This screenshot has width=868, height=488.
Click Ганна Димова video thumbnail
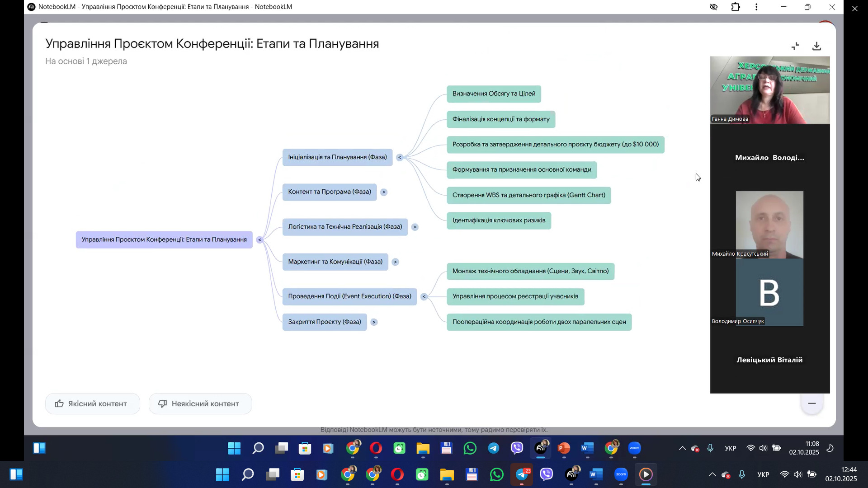[769, 90]
